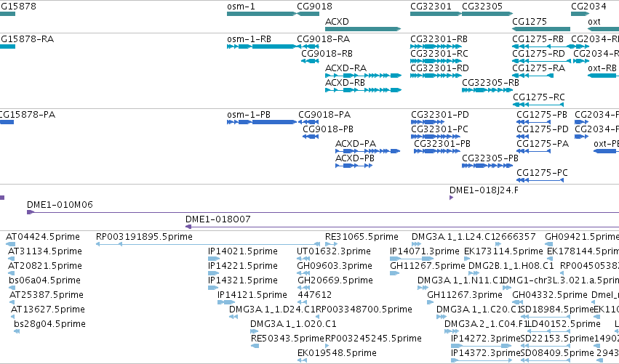Image resolution: width=619 pixels, height=364 pixels.
Task: Click EST IP14071.3prime
Action: (412, 259)
